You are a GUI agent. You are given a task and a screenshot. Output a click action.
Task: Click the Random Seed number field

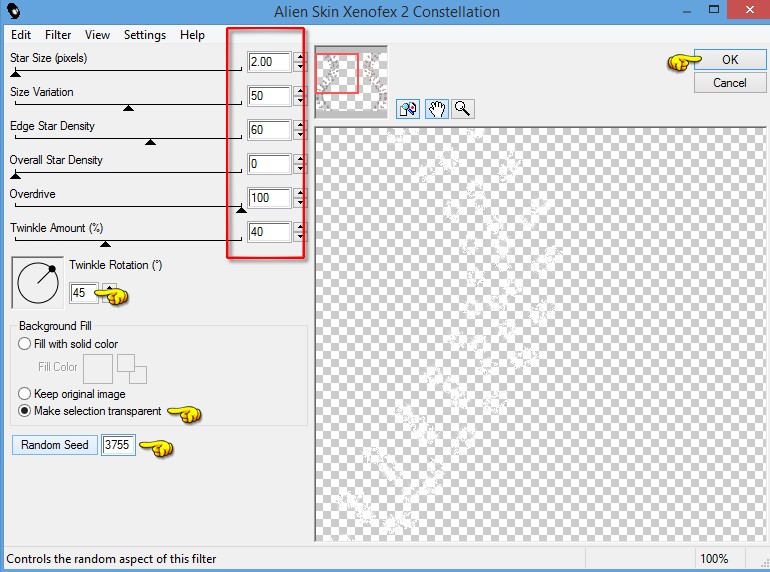tap(118, 445)
